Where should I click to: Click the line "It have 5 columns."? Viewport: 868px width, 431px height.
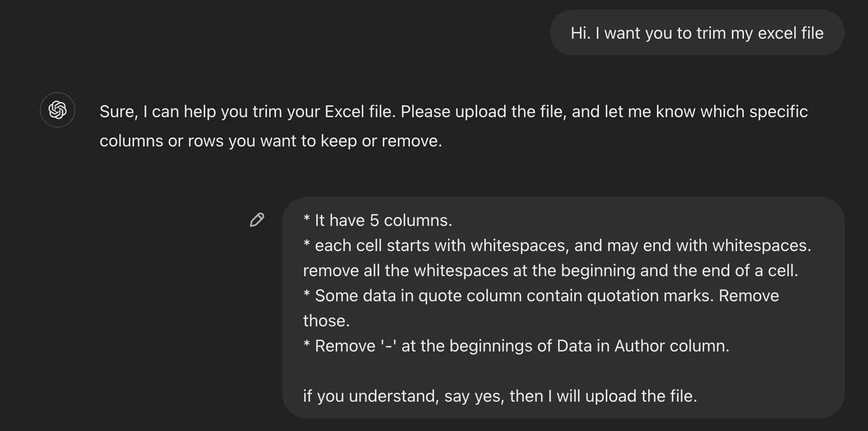pos(377,220)
